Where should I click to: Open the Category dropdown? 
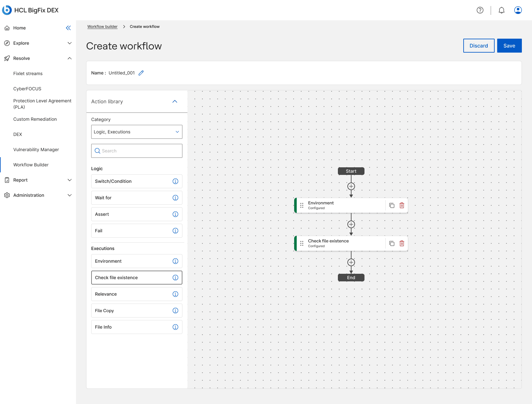pos(137,132)
